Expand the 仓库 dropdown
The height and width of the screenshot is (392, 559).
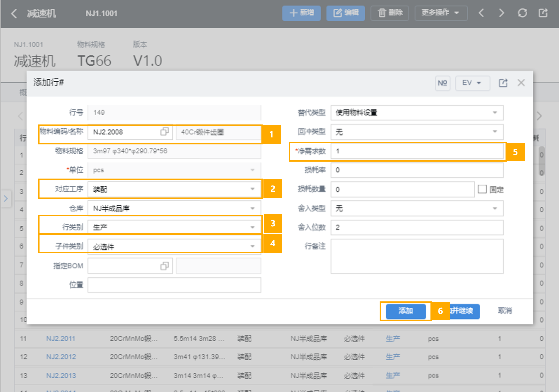(x=252, y=208)
